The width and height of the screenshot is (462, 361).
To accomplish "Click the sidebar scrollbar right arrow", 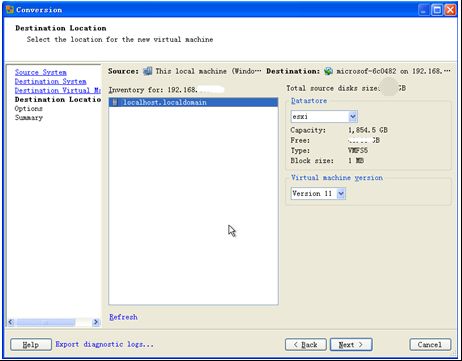I will 96,322.
